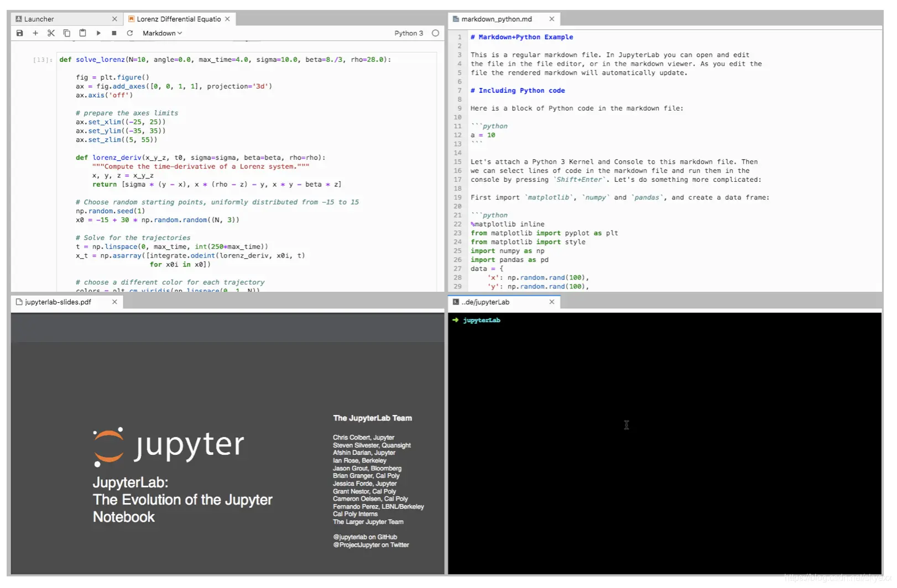Close the Launcher tab

[114, 19]
